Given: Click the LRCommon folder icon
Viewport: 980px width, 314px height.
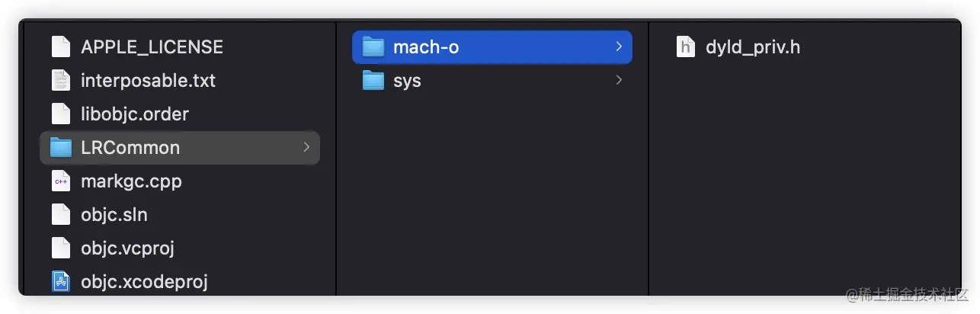Looking at the screenshot, I should (x=61, y=148).
